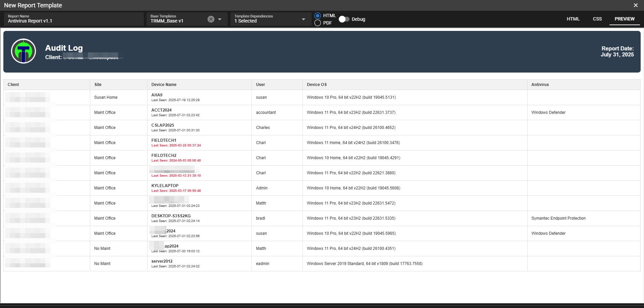Select device name CSLAP2025
This screenshot has height=308, width=644.
coord(163,125)
